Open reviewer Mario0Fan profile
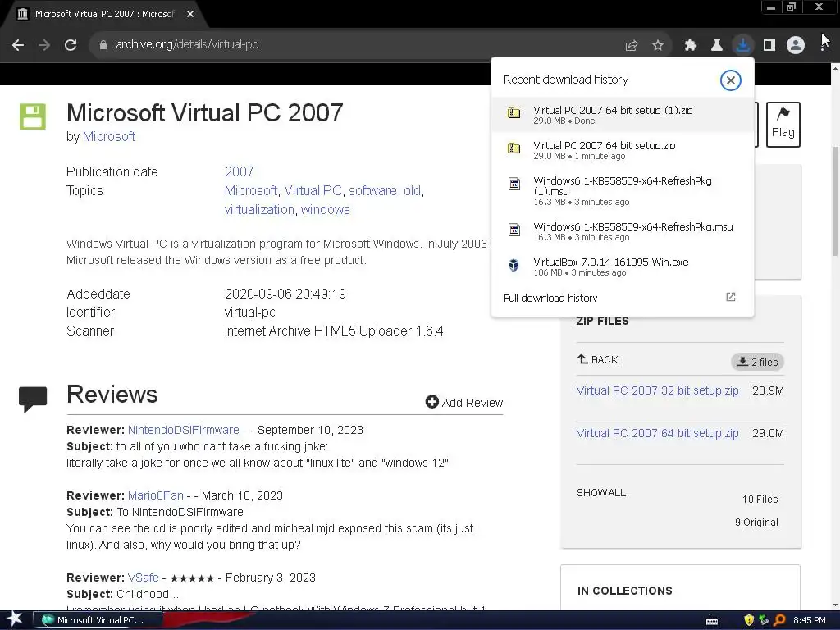This screenshot has height=630, width=840. pos(155,495)
